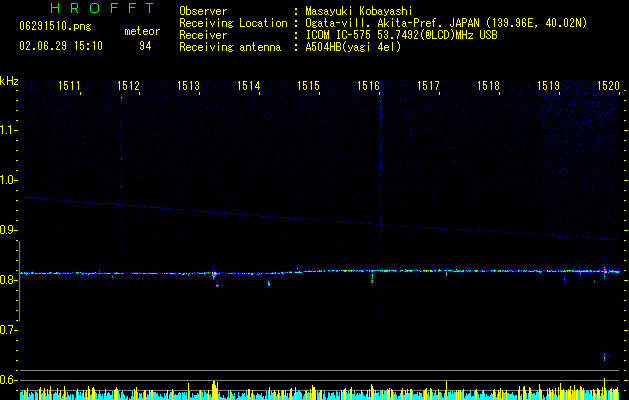The height and width of the screenshot is (400, 629).
Task: Click the 0.9 frequency axis label
Action: click(x=7, y=230)
